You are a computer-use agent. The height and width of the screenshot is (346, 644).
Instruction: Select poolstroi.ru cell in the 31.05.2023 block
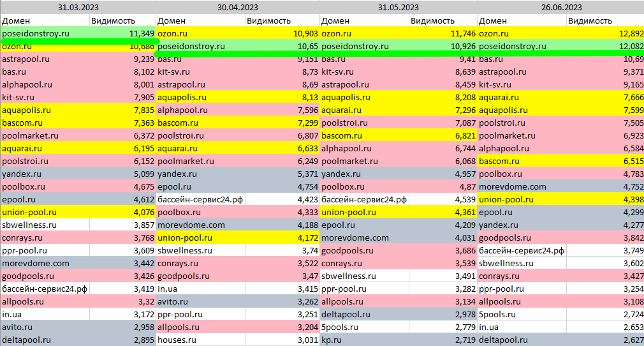[x=364, y=123]
